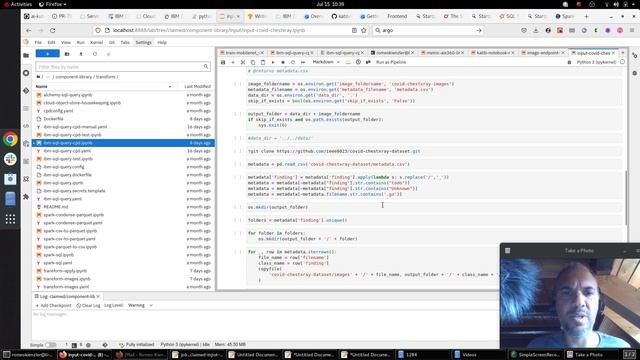Close the Log console tab

[x=98, y=296]
